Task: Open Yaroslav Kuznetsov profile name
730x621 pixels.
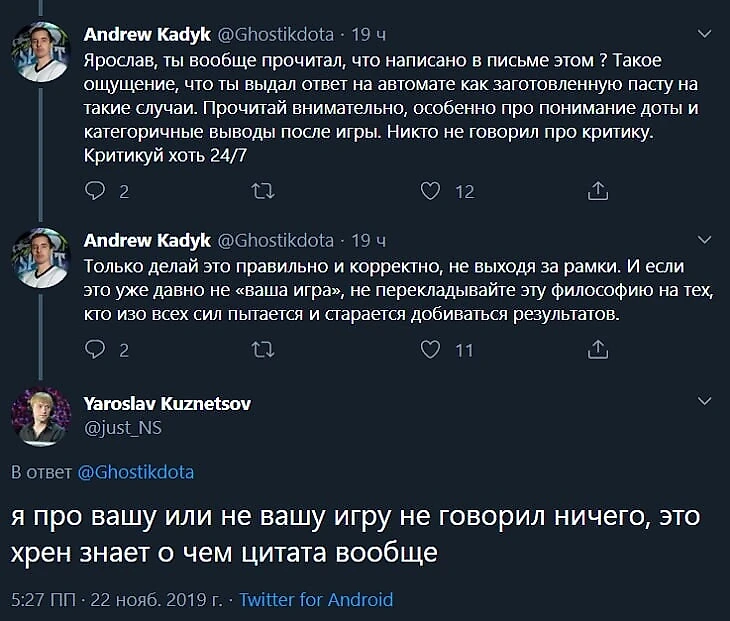Action: [x=167, y=404]
